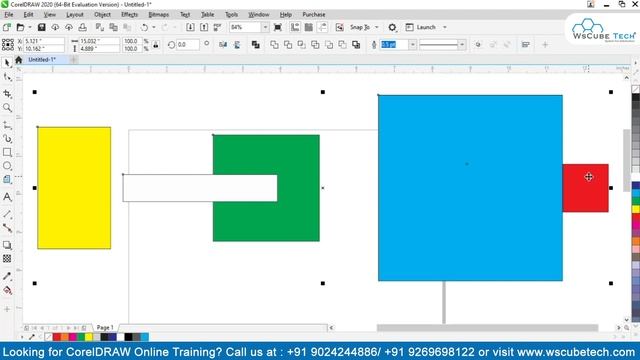This screenshot has width=640, height=360.
Task: Select the Drop Shadow tool
Action: pos(7,245)
